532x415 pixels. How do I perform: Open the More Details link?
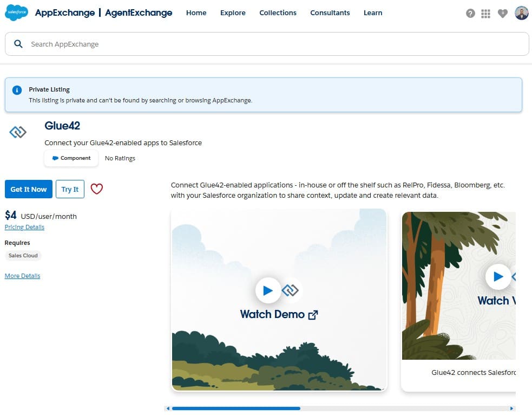[x=22, y=276]
